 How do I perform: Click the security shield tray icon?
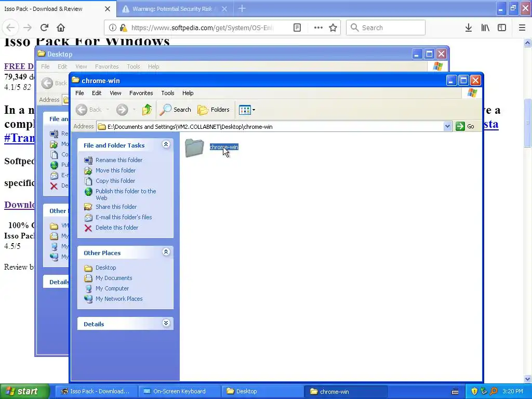474,391
